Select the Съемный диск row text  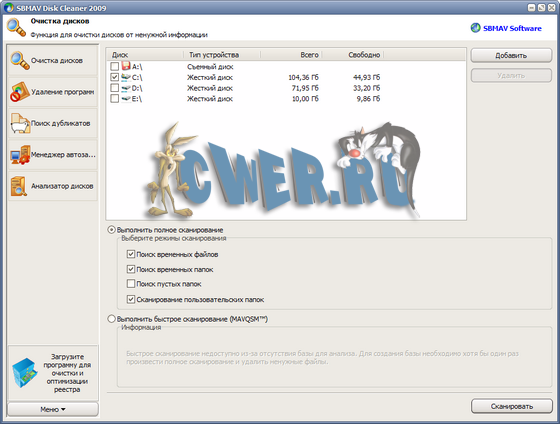210,67
